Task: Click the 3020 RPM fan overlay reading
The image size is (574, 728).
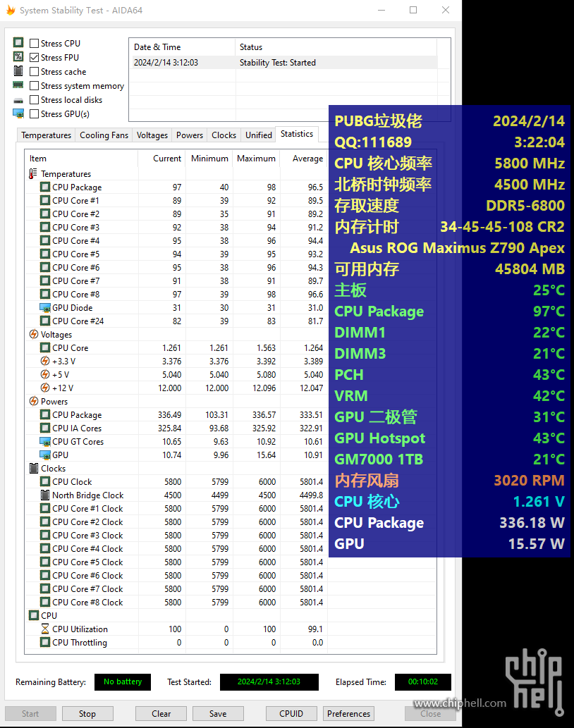Action: pos(529,480)
